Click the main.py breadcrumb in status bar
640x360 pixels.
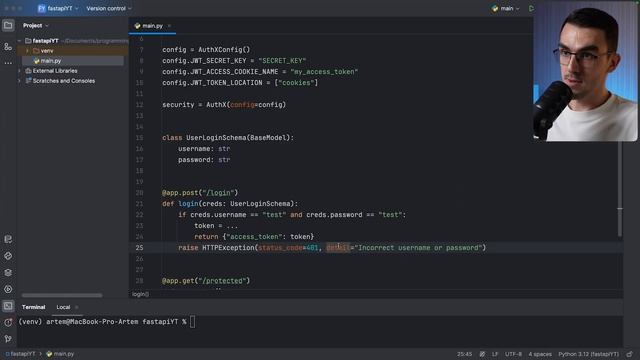(60, 354)
